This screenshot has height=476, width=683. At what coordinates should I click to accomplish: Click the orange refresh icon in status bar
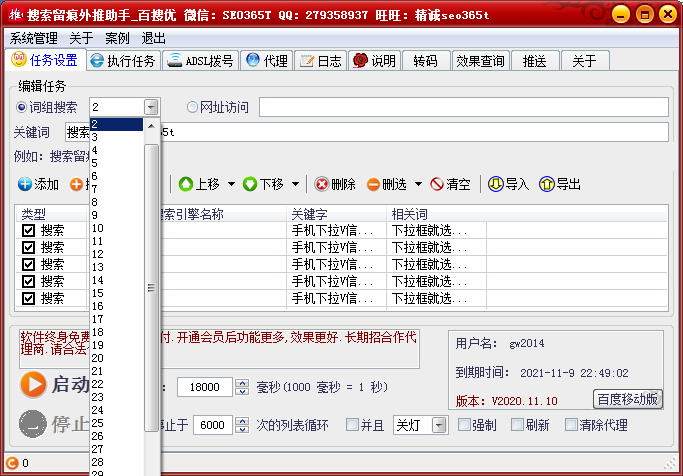point(12,463)
